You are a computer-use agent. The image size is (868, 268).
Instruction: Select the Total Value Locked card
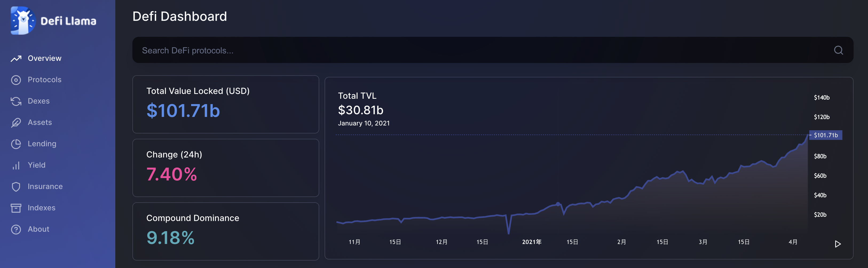pos(226,104)
